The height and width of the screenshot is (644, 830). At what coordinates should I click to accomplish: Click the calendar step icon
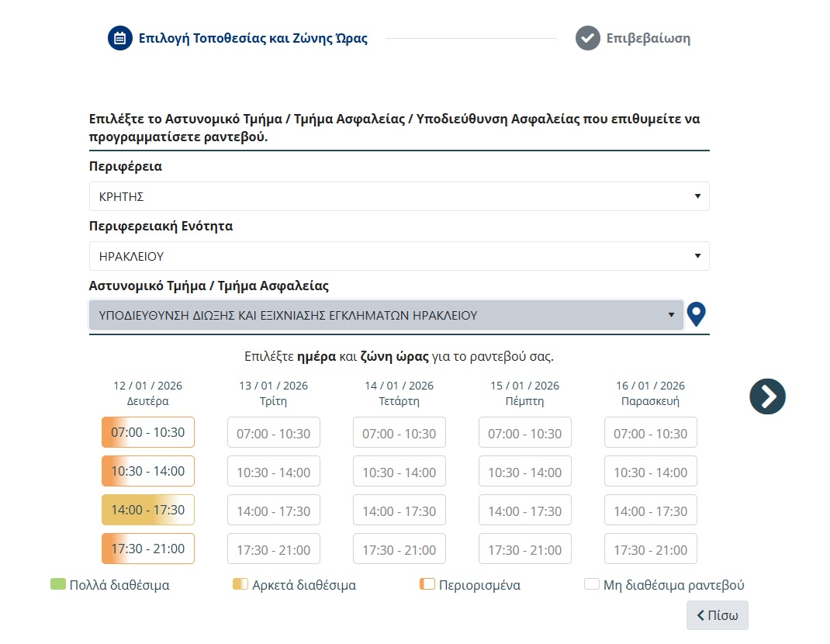[120, 38]
